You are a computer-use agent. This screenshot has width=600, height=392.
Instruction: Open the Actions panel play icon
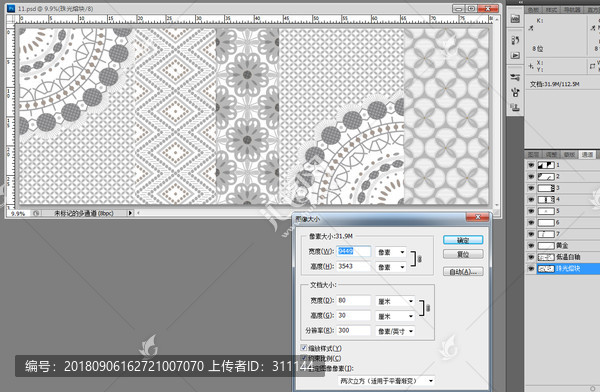515,56
